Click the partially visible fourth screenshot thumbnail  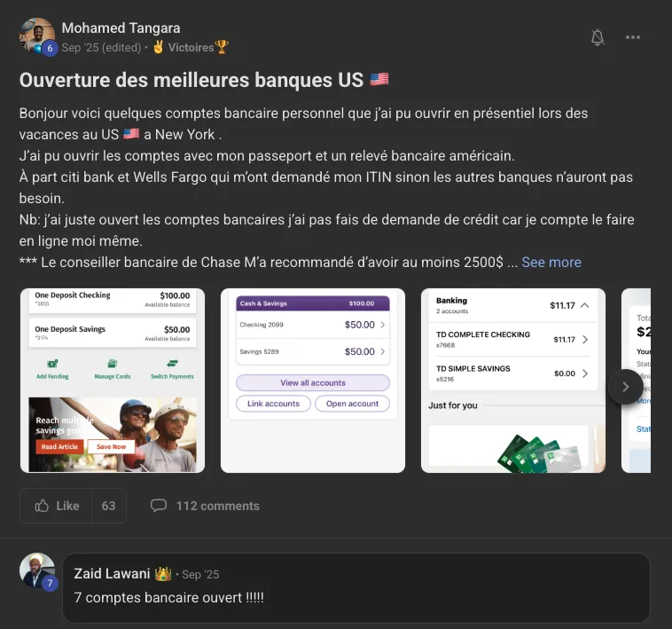[x=636, y=381]
